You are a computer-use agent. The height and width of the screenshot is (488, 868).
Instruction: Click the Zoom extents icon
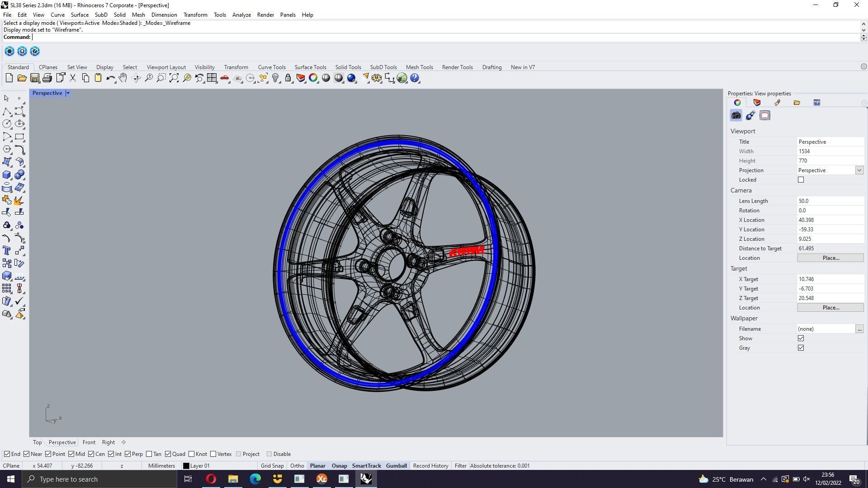point(174,78)
